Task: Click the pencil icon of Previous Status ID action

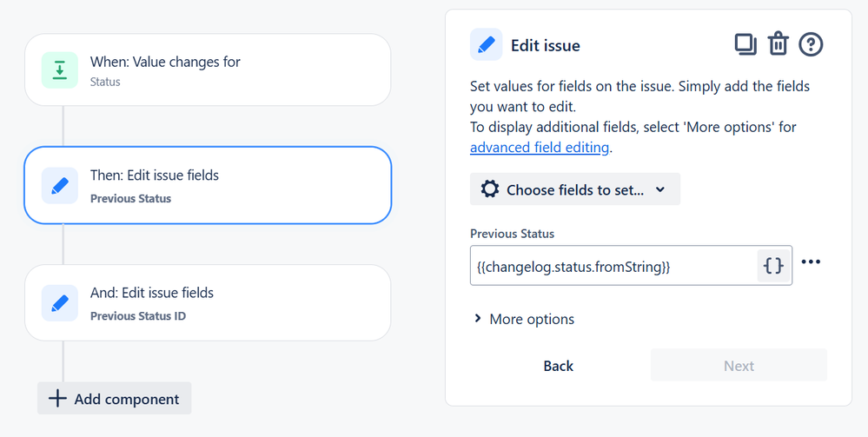Action: [x=60, y=303]
